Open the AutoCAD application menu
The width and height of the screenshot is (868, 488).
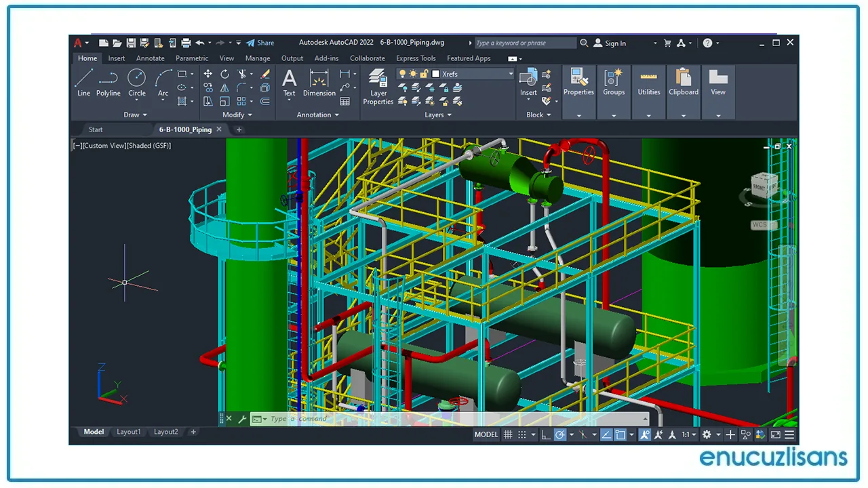pyautogui.click(x=80, y=43)
